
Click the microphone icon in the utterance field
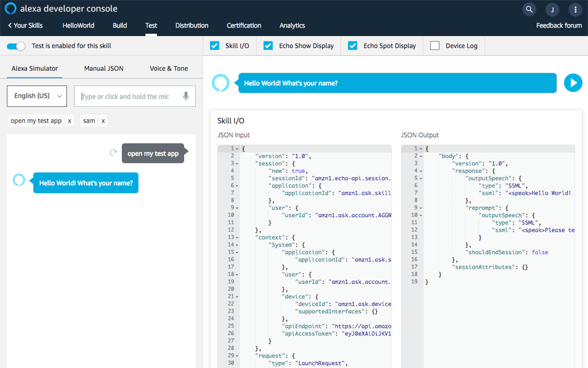(186, 96)
